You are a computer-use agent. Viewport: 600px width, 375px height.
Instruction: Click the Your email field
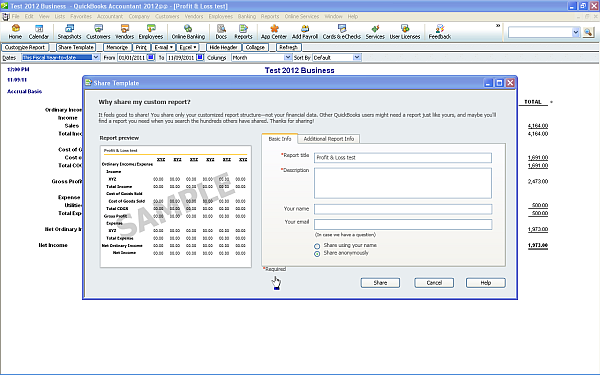click(x=403, y=224)
